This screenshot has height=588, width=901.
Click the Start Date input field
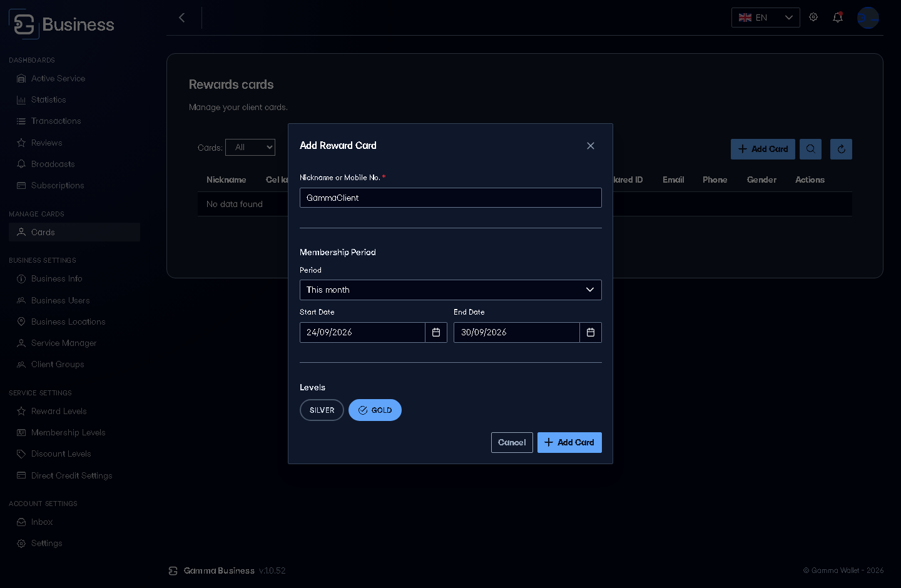(x=362, y=332)
